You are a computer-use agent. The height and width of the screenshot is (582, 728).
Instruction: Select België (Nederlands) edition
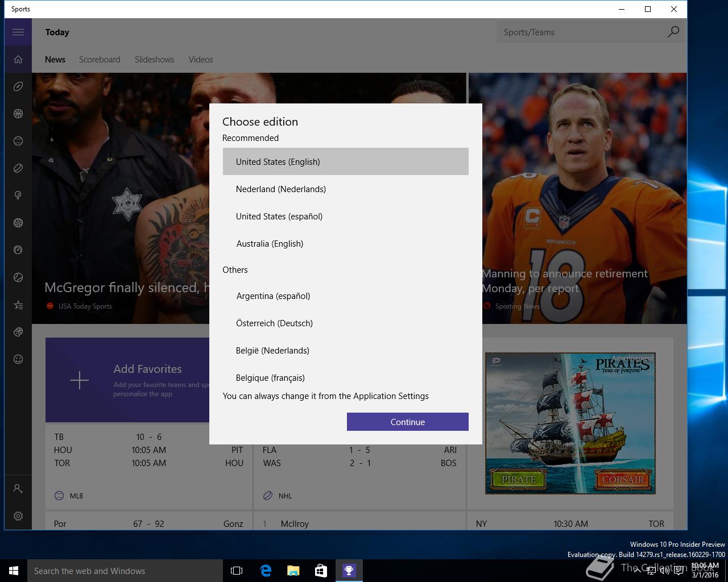346,350
